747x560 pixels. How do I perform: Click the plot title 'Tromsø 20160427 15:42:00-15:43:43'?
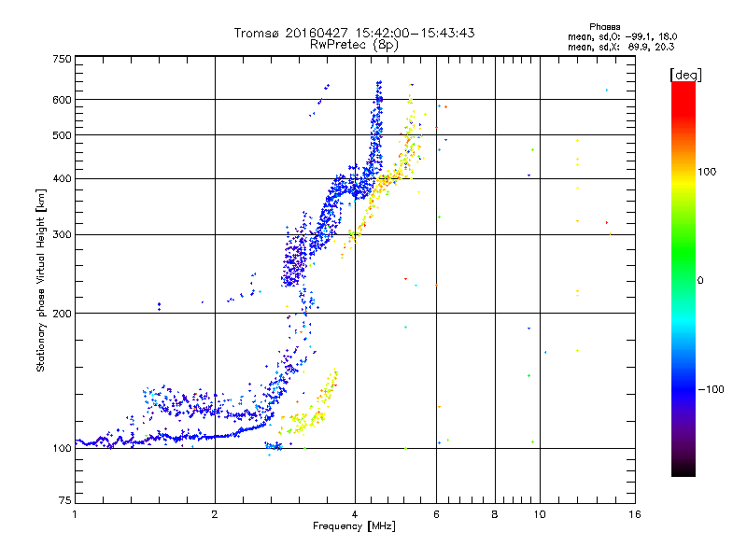click(x=355, y=33)
